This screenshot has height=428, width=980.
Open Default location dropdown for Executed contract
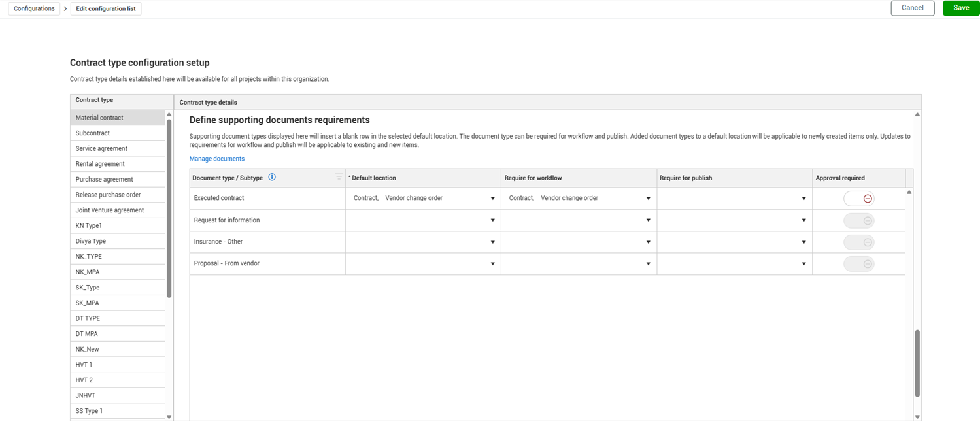[492, 199]
